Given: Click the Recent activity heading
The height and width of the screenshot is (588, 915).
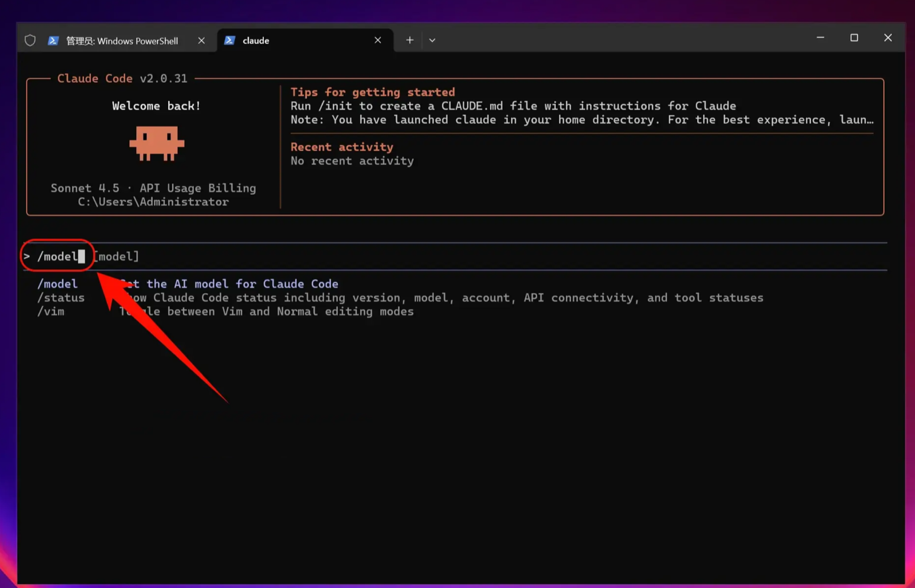Looking at the screenshot, I should [342, 147].
